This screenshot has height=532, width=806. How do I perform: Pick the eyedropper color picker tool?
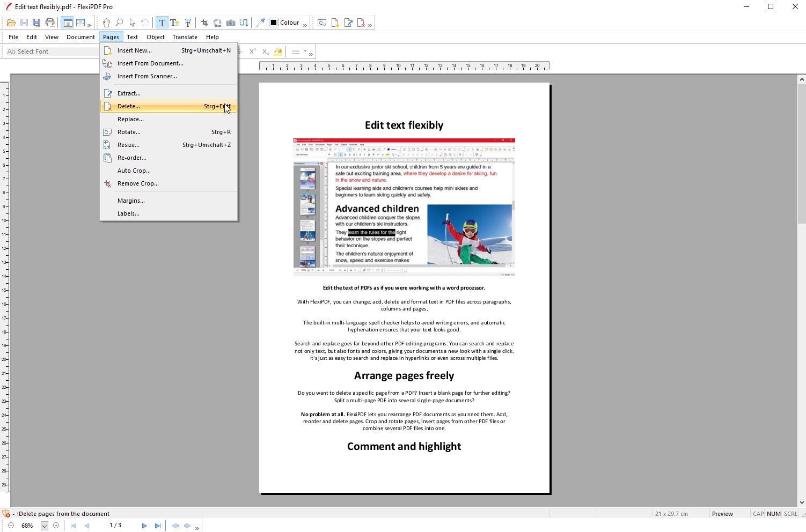coord(261,23)
